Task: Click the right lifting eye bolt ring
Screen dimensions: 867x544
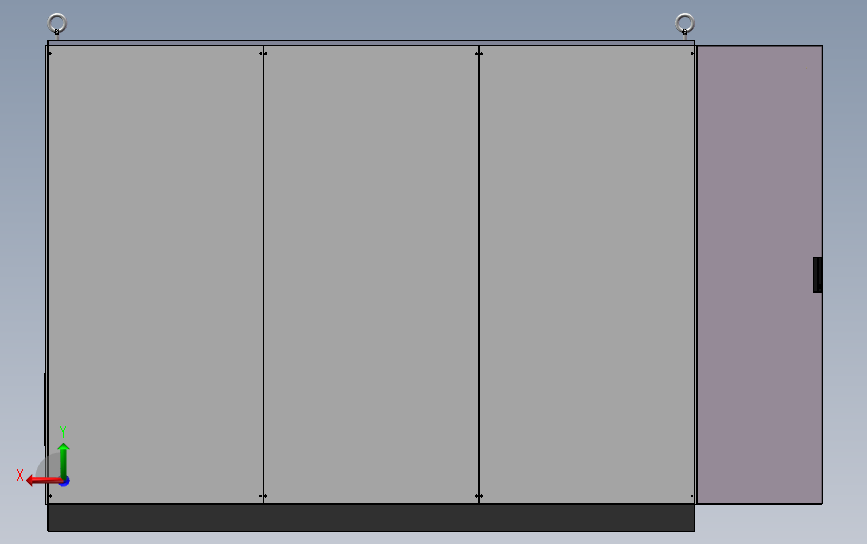Action: (x=685, y=24)
